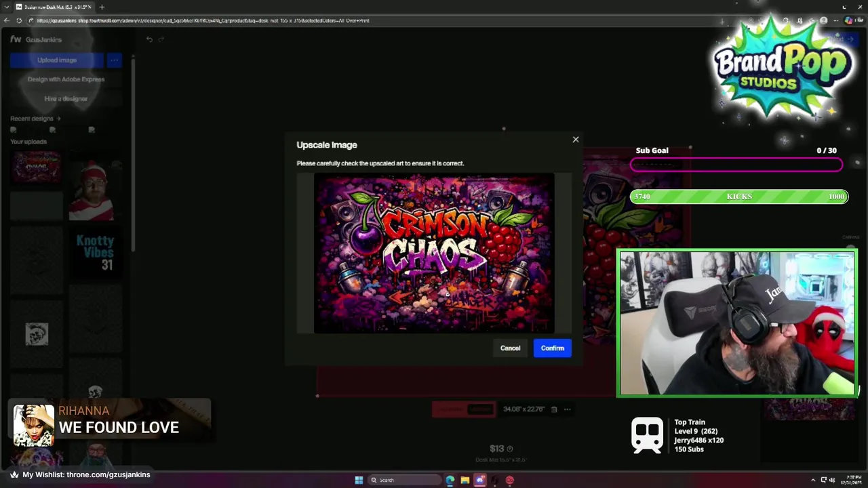Image resolution: width=868 pixels, height=488 pixels.
Task: Open the tab search chevron
Action: tap(7, 7)
